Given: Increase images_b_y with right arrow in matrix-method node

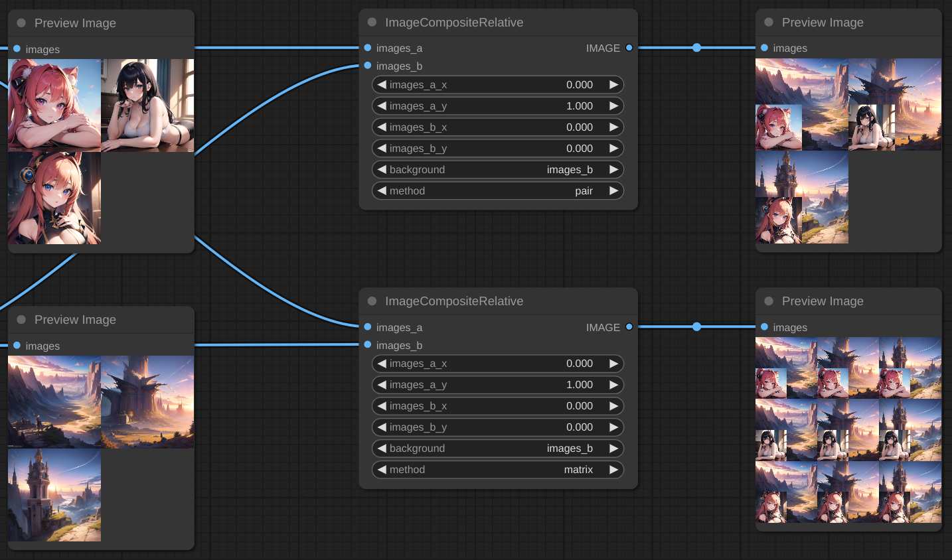Looking at the screenshot, I should 614,427.
